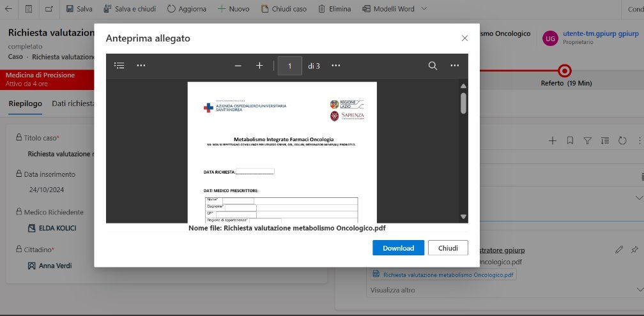Delete the record with Elimina
The width and height of the screenshot is (644, 316).
tap(334, 9)
